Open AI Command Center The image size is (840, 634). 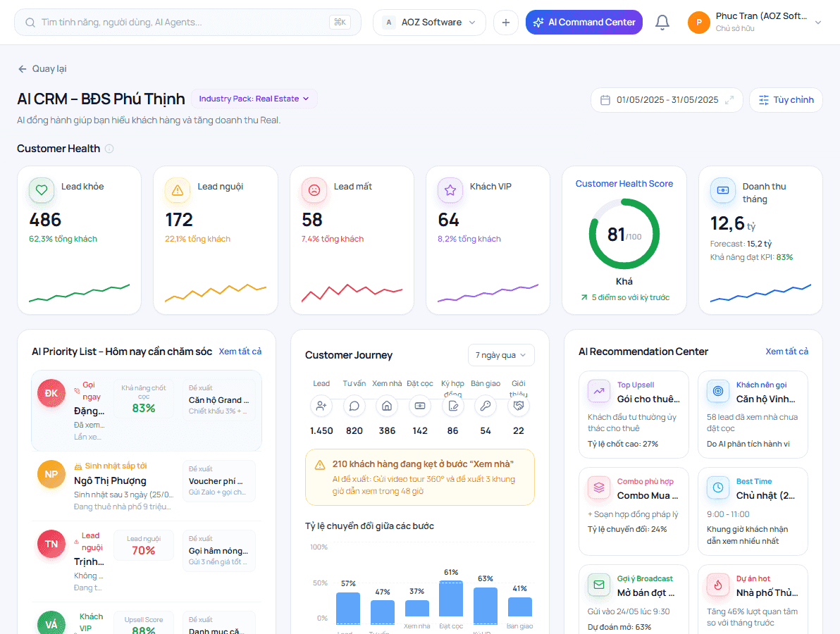click(x=584, y=23)
